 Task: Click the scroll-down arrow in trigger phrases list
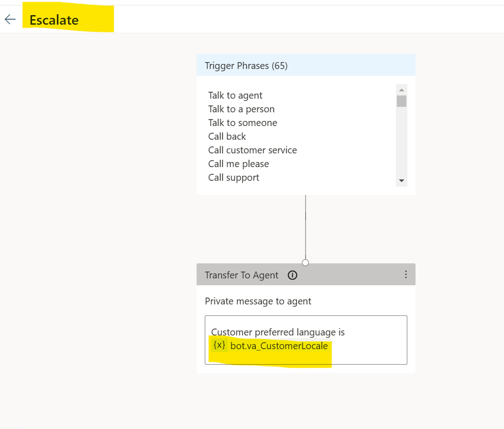[401, 180]
